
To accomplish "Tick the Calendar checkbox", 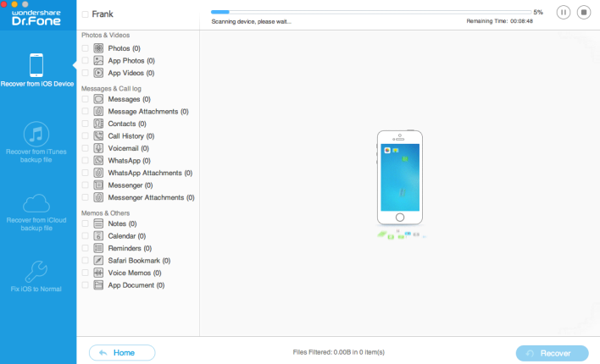I will click(x=85, y=236).
